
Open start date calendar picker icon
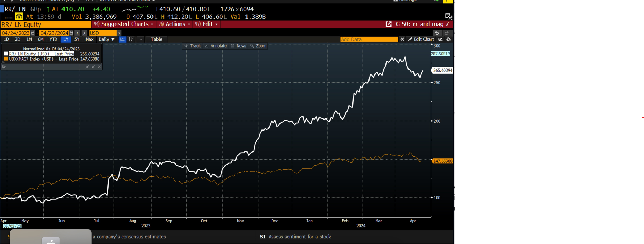coord(33,33)
